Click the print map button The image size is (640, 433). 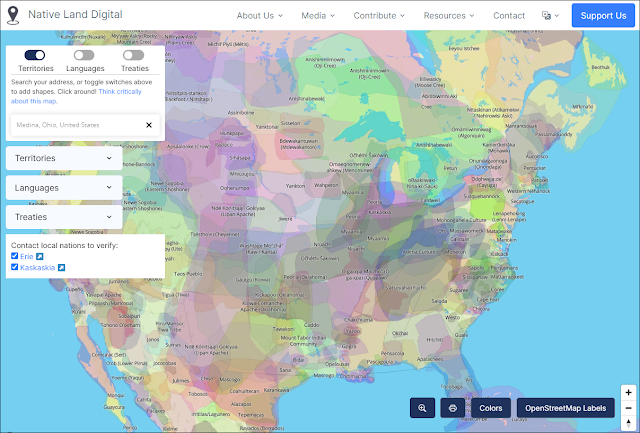click(x=453, y=408)
